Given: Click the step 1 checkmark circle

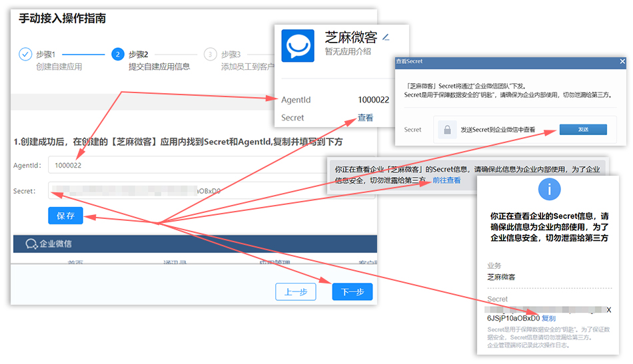Looking at the screenshot, I should 25,54.
